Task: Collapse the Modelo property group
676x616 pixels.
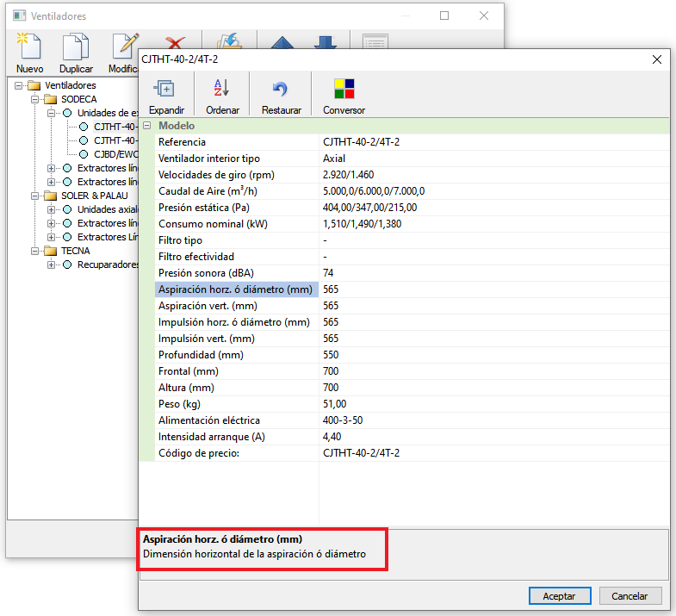Action: (x=147, y=126)
